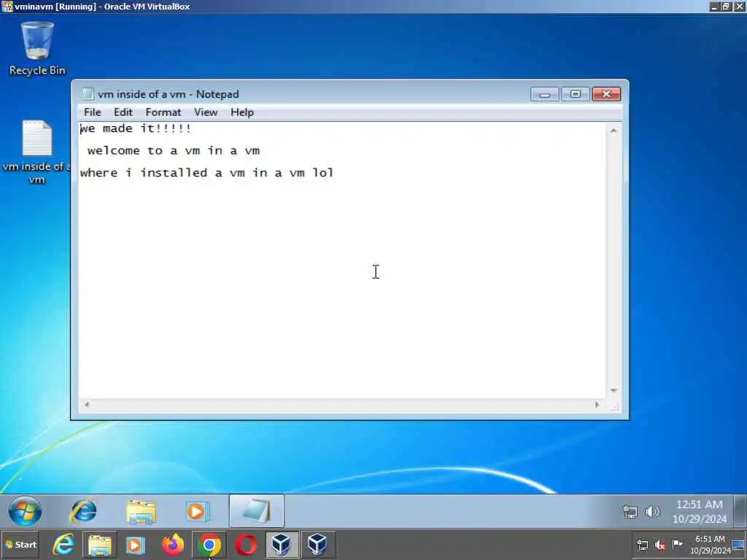This screenshot has height=560, width=747.
Task: Place cursor in 'welcome to a vm in a vm' line
Action: (174, 151)
